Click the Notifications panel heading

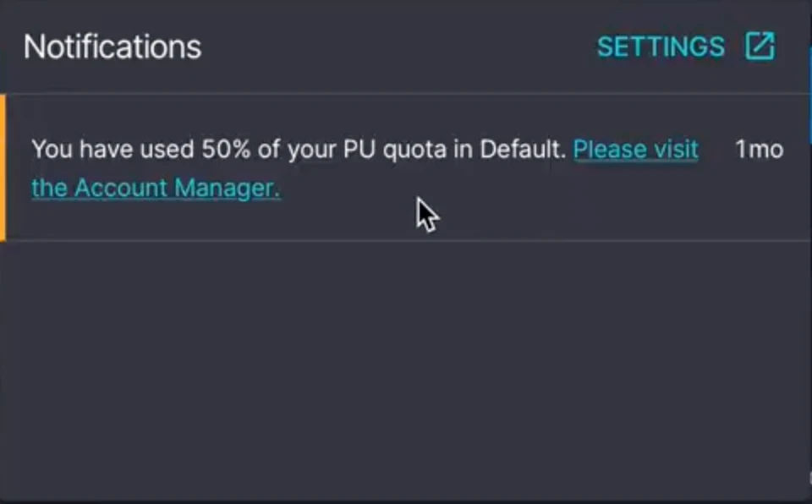click(112, 47)
